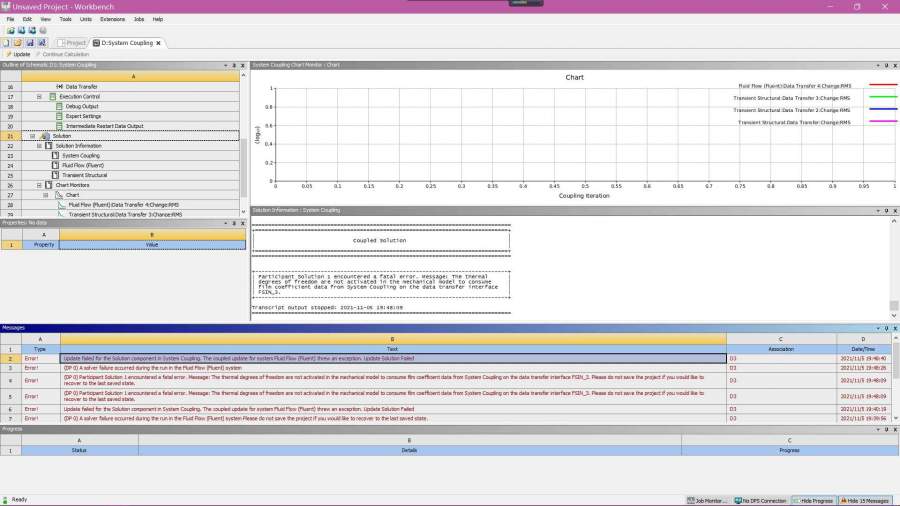Click No DPS Connection status indicator

[x=760, y=500]
